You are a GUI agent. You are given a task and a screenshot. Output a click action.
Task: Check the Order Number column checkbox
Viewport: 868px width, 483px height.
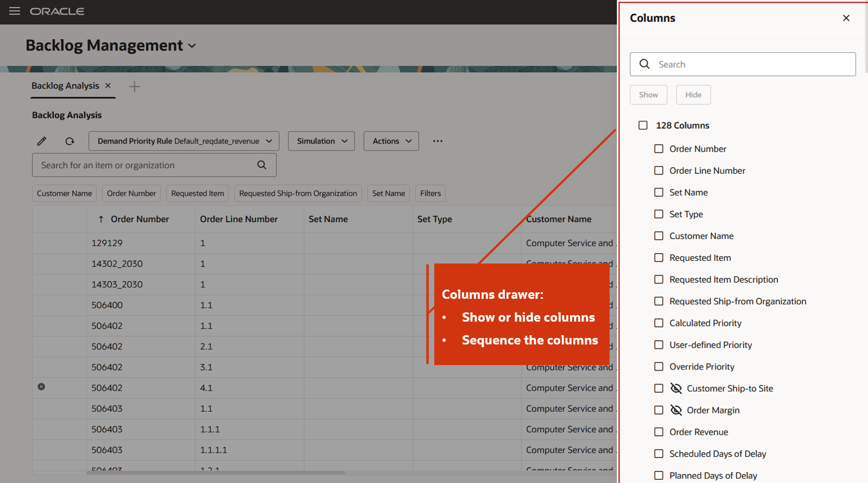coord(659,149)
